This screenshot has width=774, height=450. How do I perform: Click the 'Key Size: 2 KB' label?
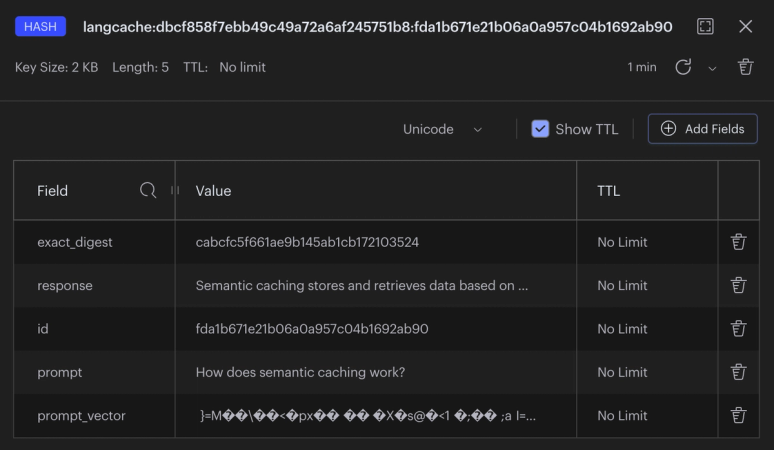56,67
